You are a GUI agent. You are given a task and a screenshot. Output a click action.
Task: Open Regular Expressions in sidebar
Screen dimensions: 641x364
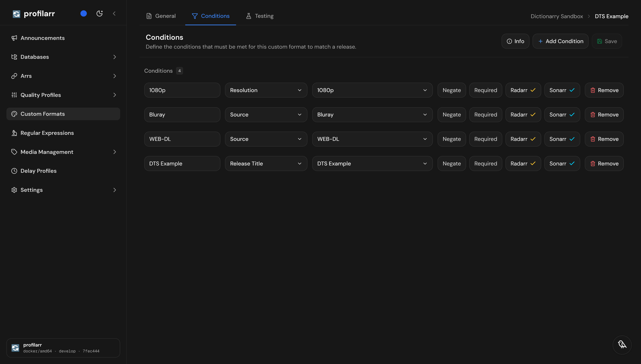[63, 133]
